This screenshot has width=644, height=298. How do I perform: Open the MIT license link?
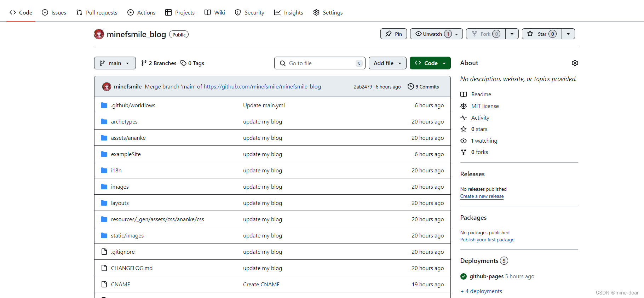coord(479,106)
